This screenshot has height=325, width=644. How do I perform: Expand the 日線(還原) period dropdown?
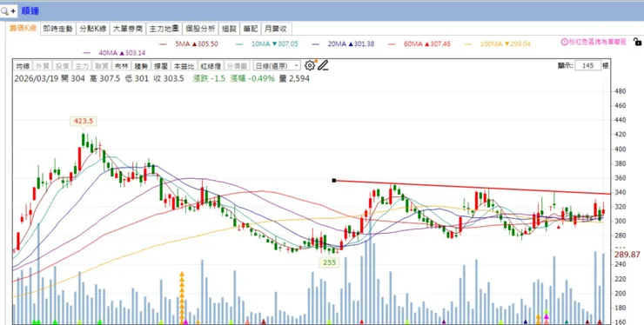(x=277, y=66)
